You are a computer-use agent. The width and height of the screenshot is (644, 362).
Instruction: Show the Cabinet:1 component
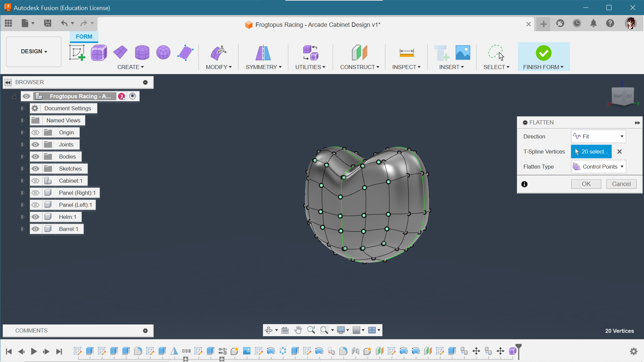tap(35, 181)
